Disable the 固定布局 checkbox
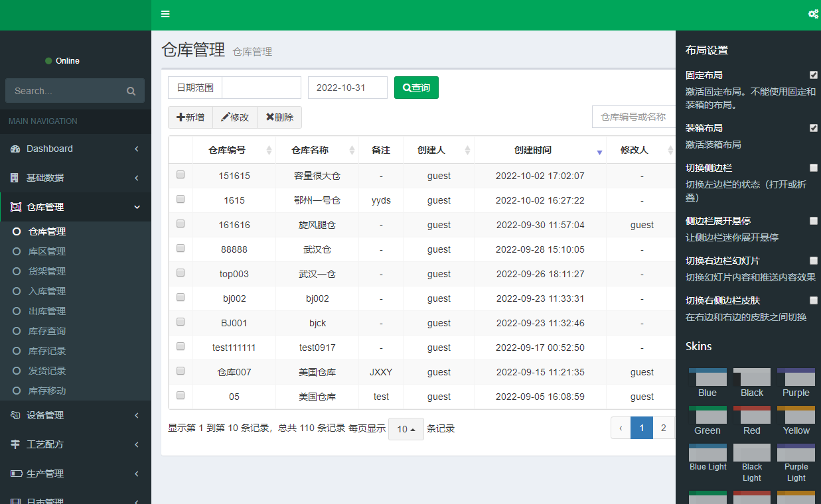The image size is (821, 504). coord(814,75)
